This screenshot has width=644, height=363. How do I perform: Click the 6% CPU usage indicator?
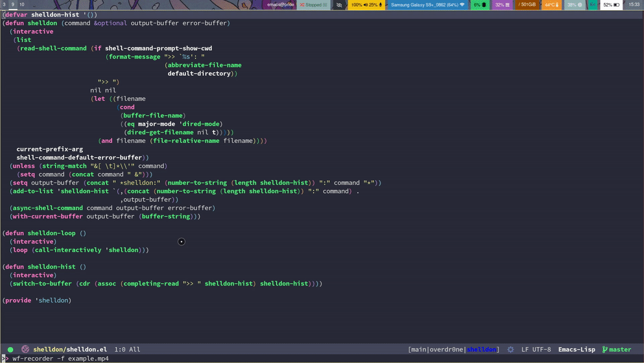[479, 5]
